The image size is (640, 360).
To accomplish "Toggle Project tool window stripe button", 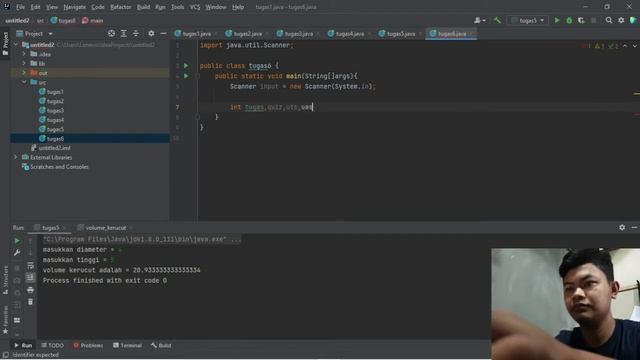I will click(x=5, y=44).
